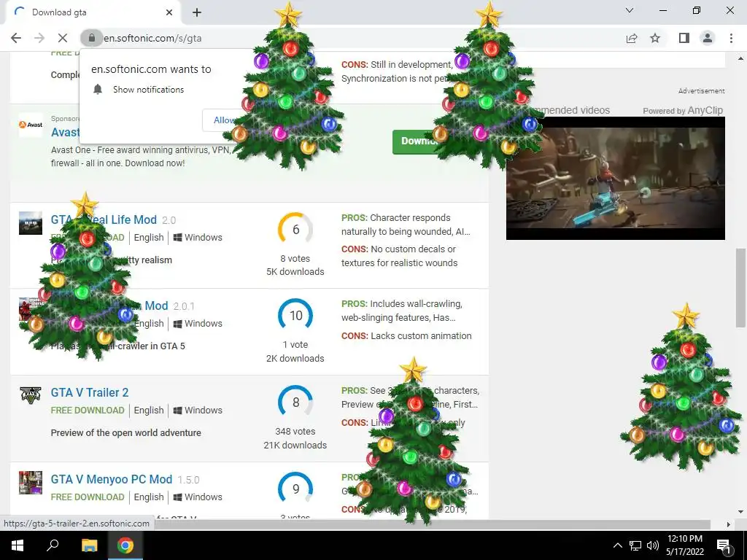747x560 pixels.
Task: Click the vertical scrollbar thumb
Action: pos(740,287)
